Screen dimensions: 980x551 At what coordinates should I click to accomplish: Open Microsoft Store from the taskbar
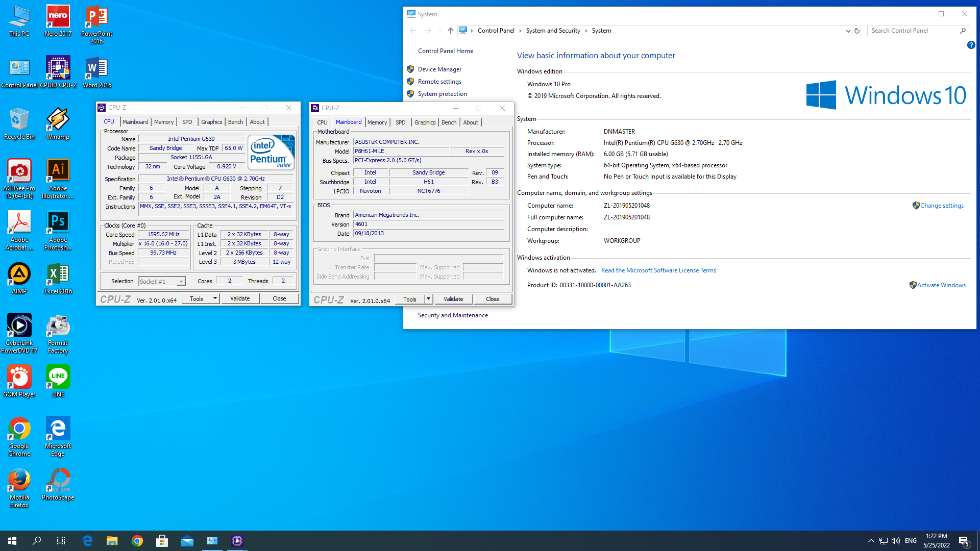(x=162, y=541)
